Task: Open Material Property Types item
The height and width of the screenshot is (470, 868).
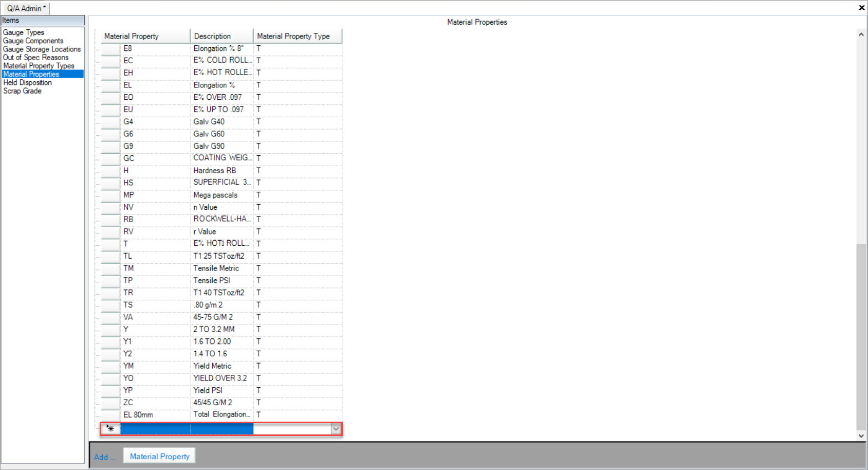Action: click(x=39, y=65)
